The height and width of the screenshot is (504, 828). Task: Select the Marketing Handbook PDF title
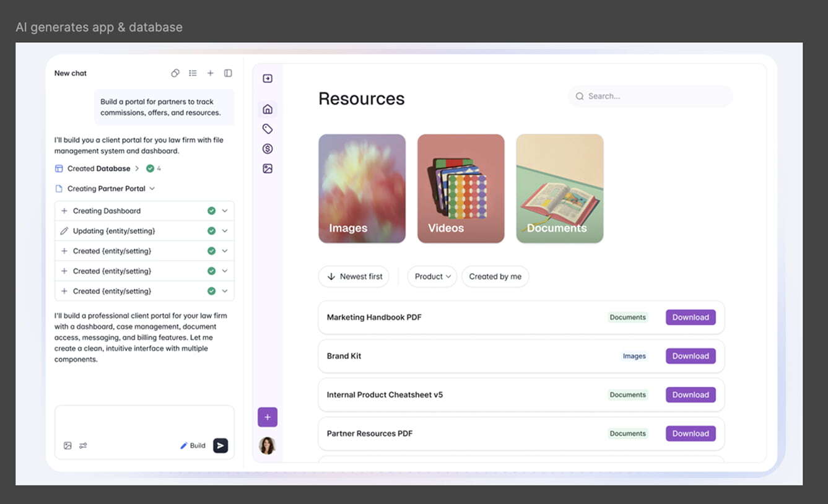tap(374, 318)
